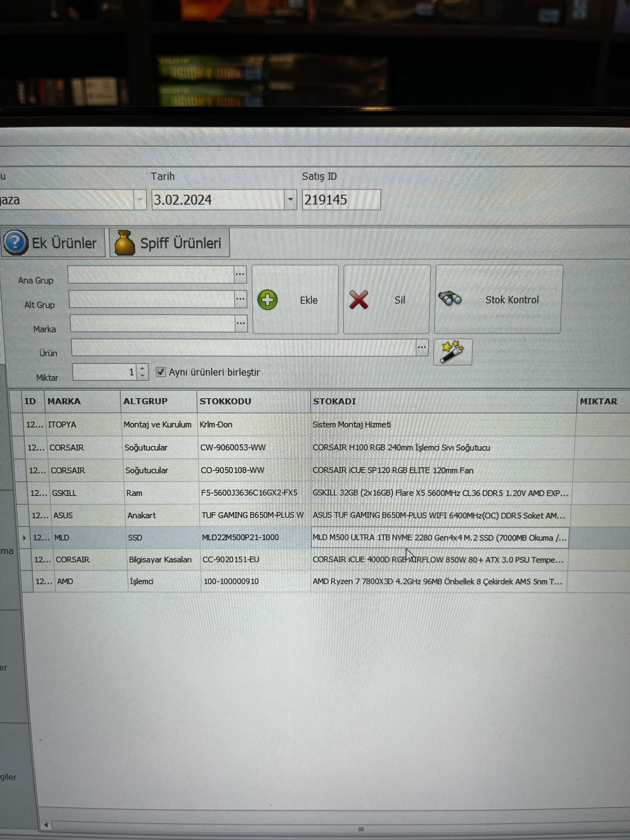
Task: Sort by the MIKTAR column header
Action: click(x=603, y=401)
